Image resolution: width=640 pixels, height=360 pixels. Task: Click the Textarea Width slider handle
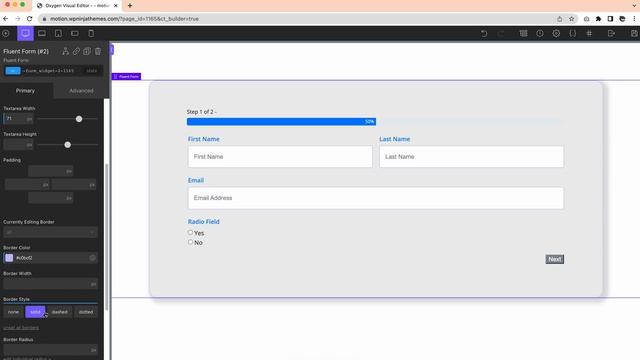point(79,119)
